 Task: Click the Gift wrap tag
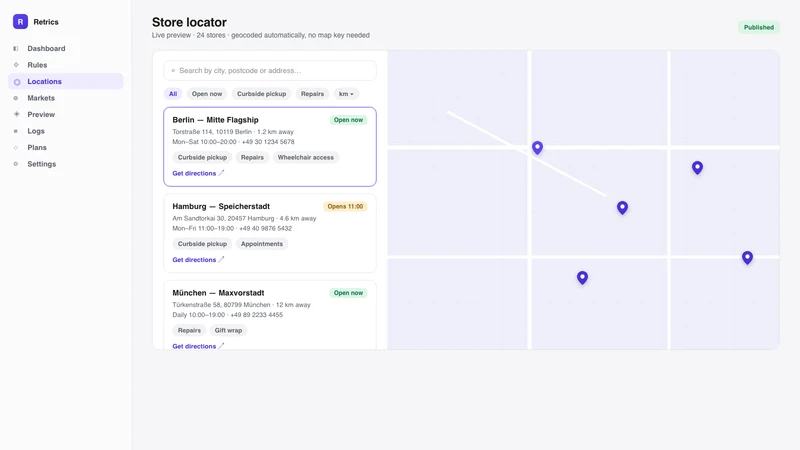coord(228,330)
